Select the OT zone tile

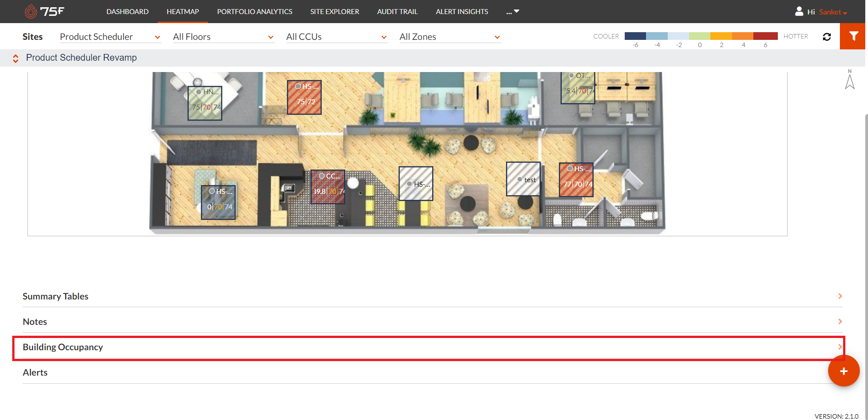[578, 88]
